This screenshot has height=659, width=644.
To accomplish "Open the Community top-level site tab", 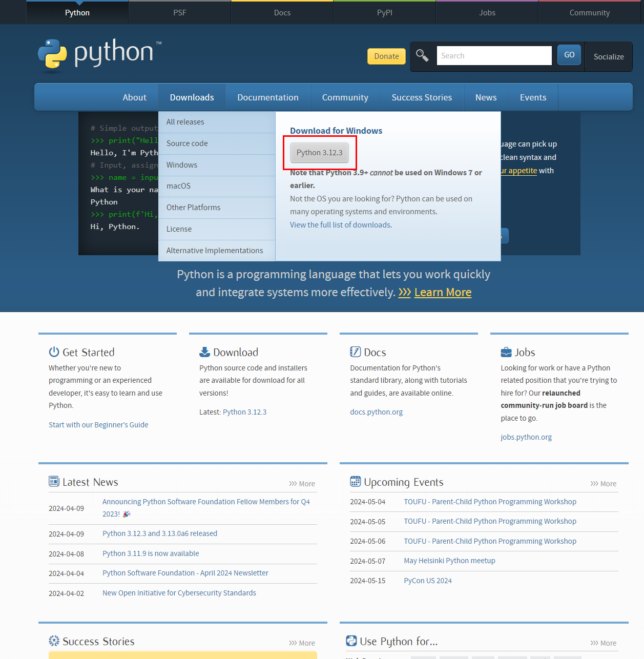I will click(x=590, y=12).
